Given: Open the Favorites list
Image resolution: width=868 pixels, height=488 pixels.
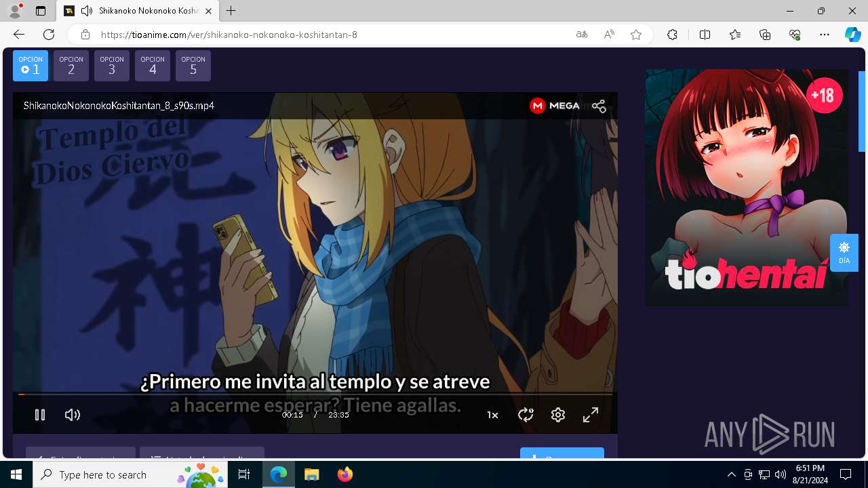Looking at the screenshot, I should (735, 35).
